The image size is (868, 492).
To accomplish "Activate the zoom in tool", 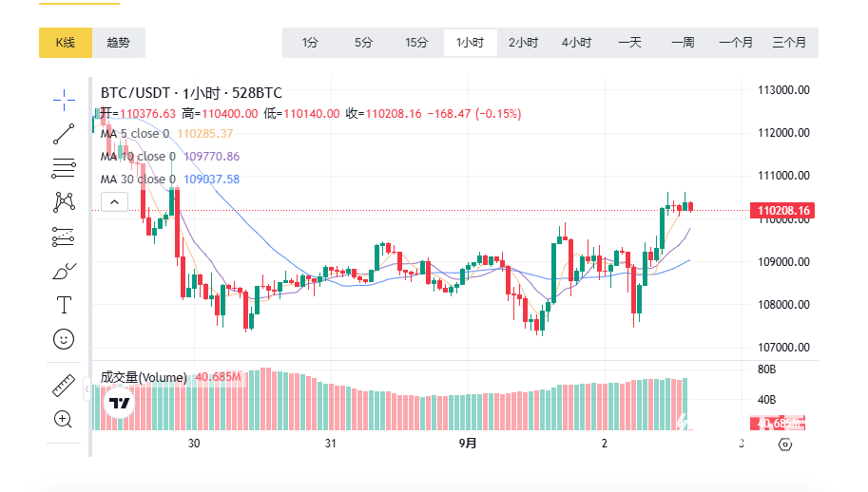I will pos(64,419).
